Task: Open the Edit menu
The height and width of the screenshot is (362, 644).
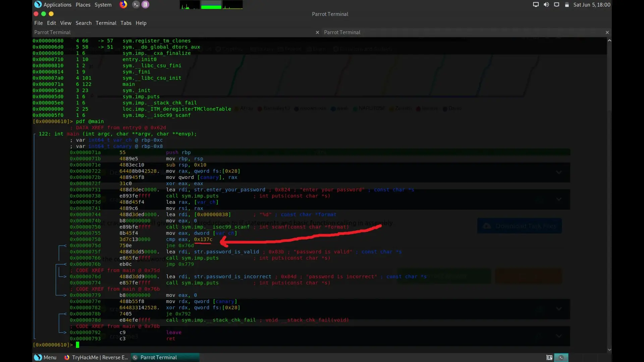Action: [51, 23]
